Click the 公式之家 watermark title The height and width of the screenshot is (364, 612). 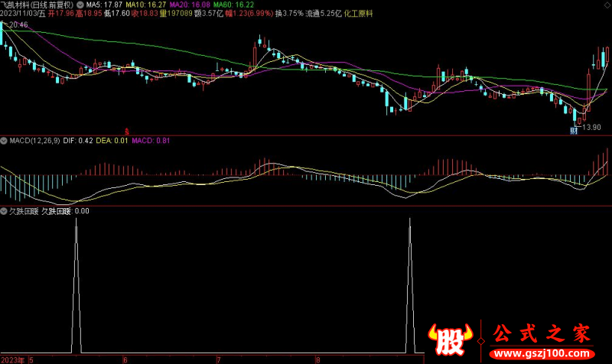542,334
